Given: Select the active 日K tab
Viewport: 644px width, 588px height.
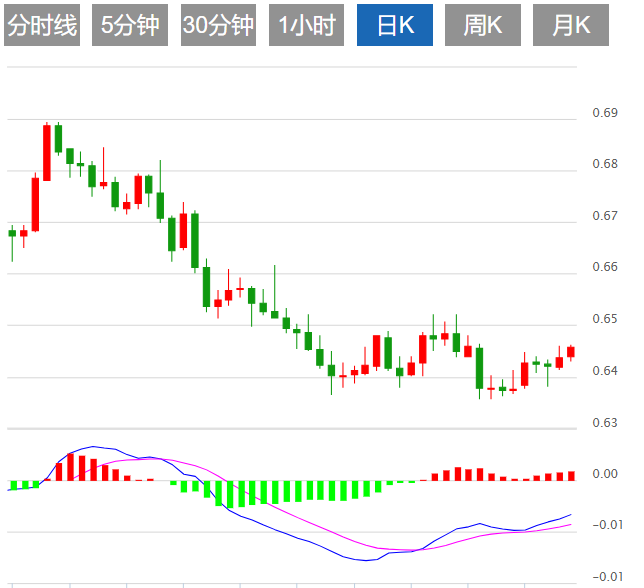Looking at the screenshot, I should click(395, 25).
